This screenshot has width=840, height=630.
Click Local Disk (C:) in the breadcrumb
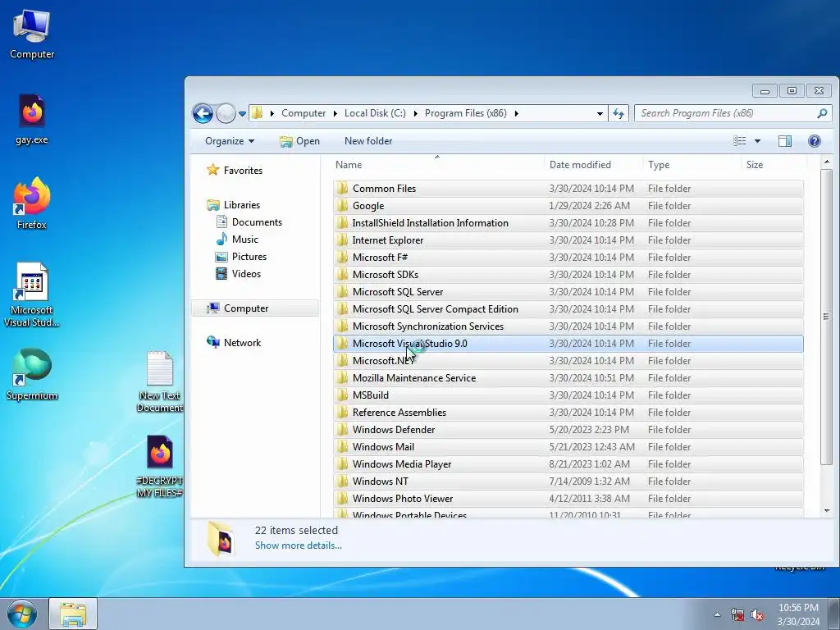point(375,113)
